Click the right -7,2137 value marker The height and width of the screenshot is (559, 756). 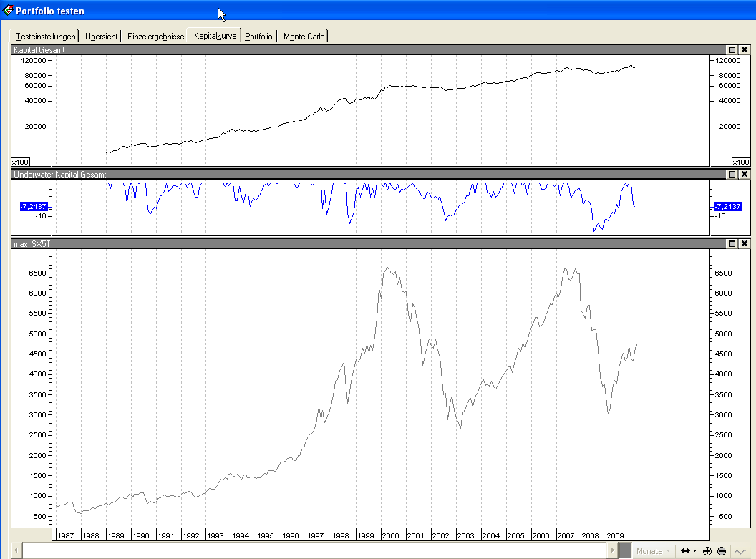pyautogui.click(x=728, y=206)
